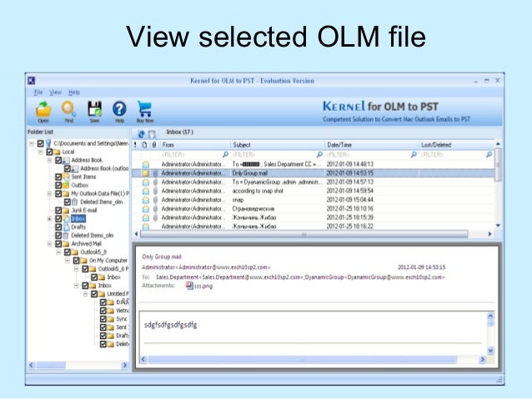Image resolution: width=532 pixels, height=399 pixels.
Task: Uncheck the root C:\Documents and Settings checkbox
Action: [x=40, y=143]
